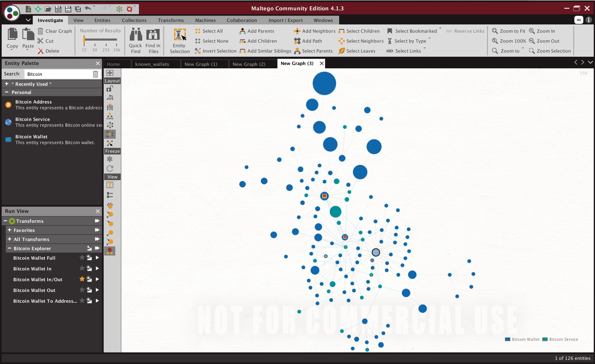This screenshot has height=364, width=595.
Task: Open the Investigate menu
Action: pyautogui.click(x=51, y=19)
